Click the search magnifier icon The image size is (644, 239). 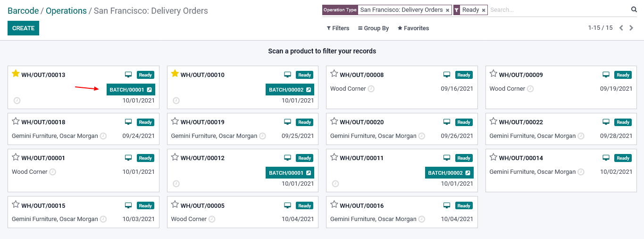(x=634, y=9)
